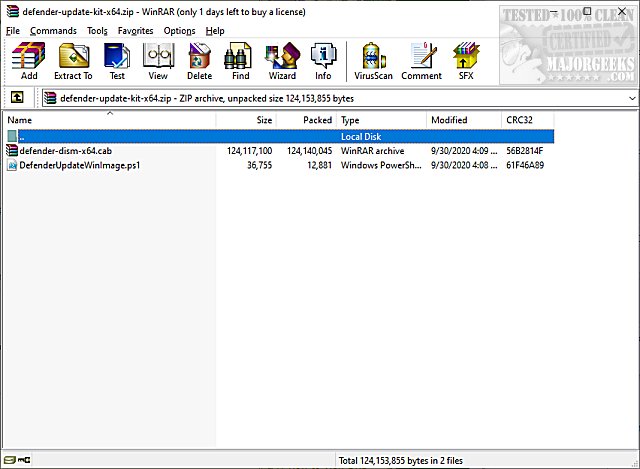Open the Tools menu
This screenshot has height=469, width=640.
coord(97,31)
